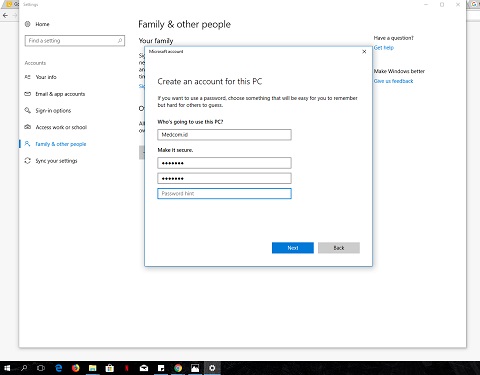The image size is (480, 375).
Task: Click 'Family & other people' page title
Action: [184, 24]
